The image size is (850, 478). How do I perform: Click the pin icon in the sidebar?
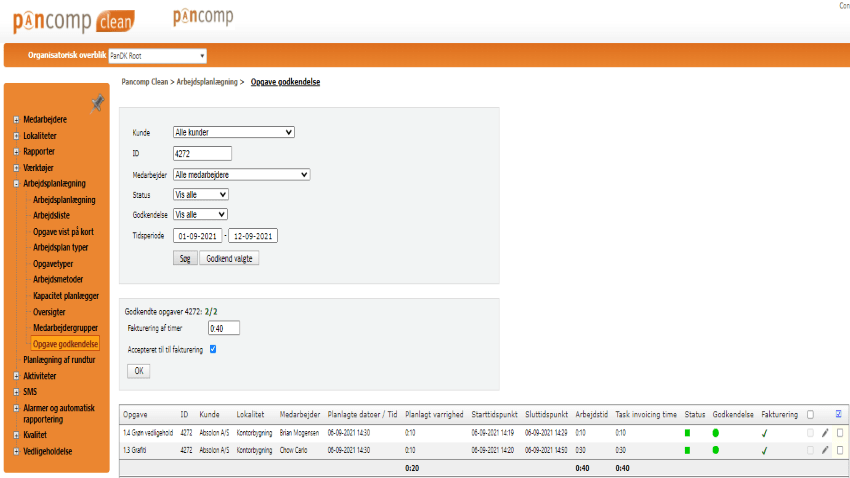tap(97, 102)
